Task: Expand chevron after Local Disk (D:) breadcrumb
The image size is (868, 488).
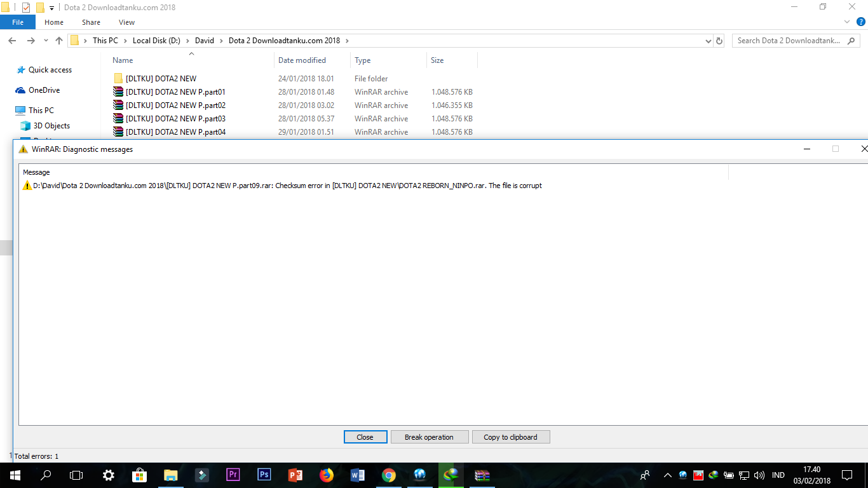Action: [187, 41]
